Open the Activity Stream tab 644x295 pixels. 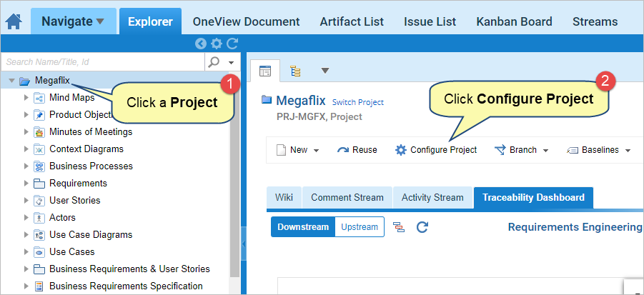point(432,198)
